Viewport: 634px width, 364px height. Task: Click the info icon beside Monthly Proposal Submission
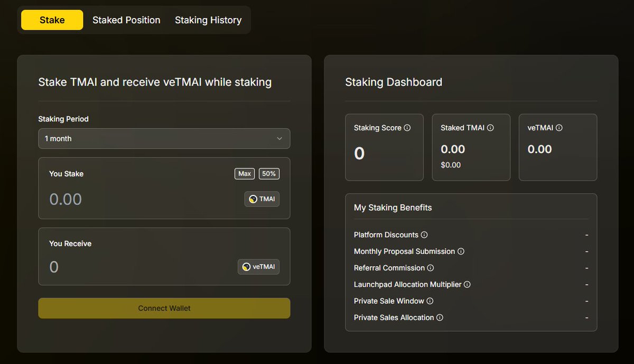(461, 251)
